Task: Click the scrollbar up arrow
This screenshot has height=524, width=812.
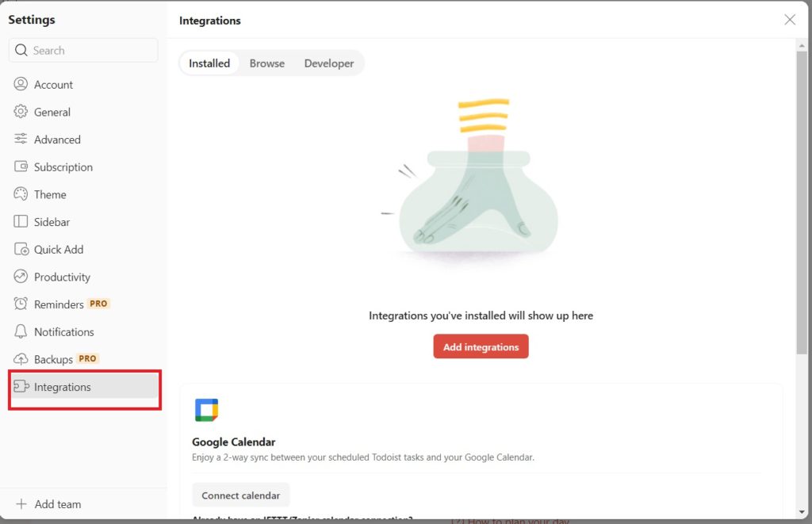Action: [802, 45]
